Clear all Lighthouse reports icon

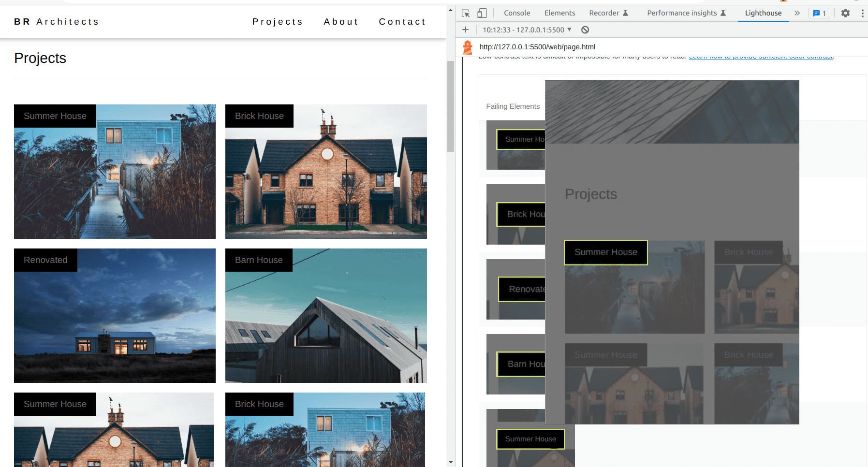coord(585,30)
